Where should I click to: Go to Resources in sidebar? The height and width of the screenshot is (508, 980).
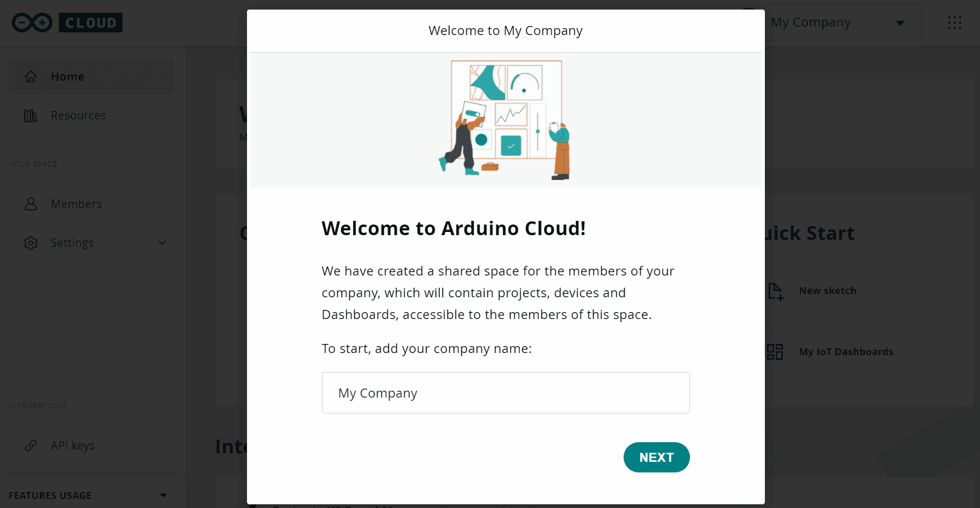tap(78, 116)
